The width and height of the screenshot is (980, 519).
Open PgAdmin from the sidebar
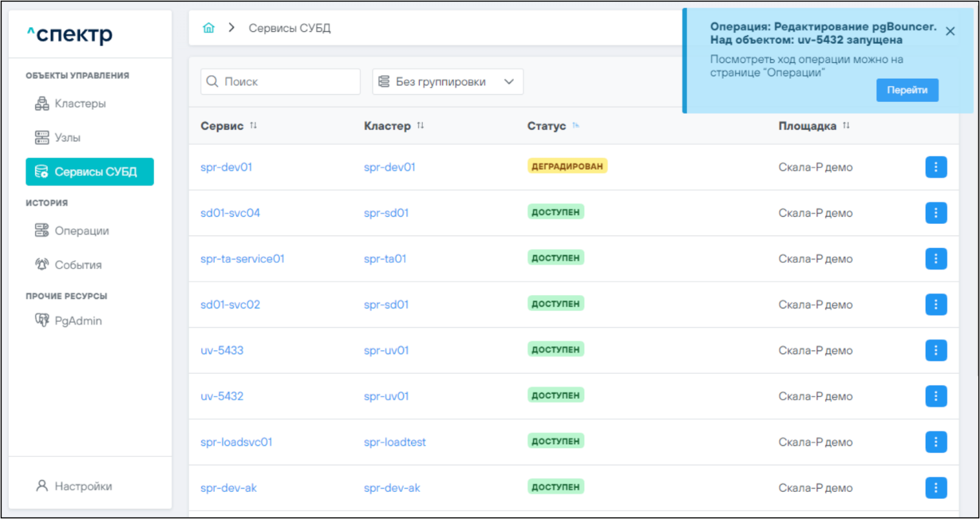point(77,321)
